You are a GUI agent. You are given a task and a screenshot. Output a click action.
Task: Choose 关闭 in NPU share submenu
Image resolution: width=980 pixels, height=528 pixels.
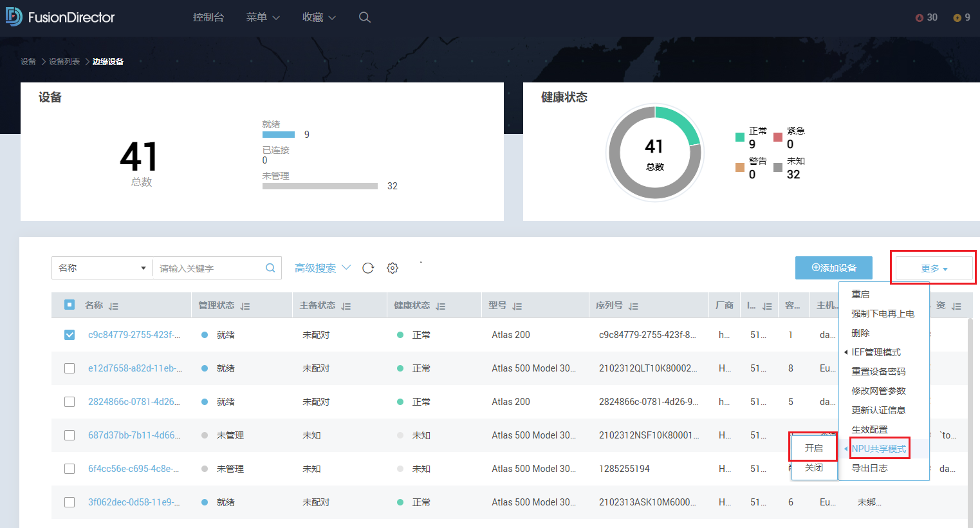tap(814, 467)
